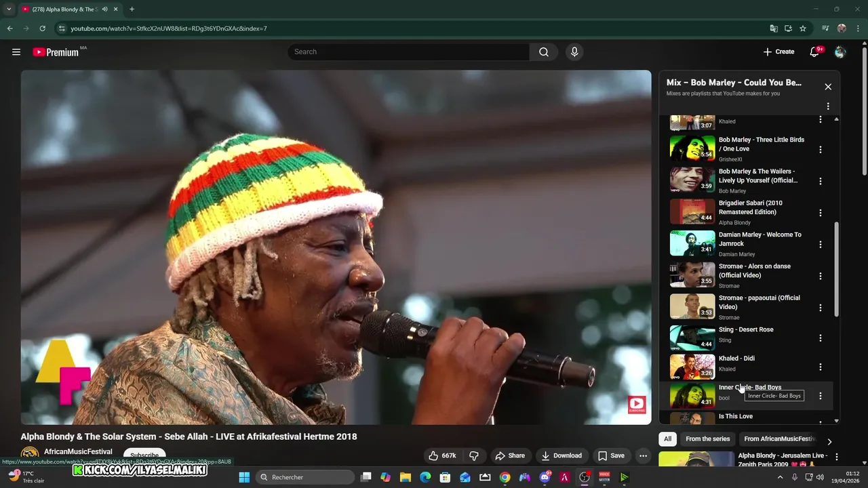Open the YouTube hamburger guide menu
Screen dimensions: 868x488
pyautogui.click(x=16, y=52)
